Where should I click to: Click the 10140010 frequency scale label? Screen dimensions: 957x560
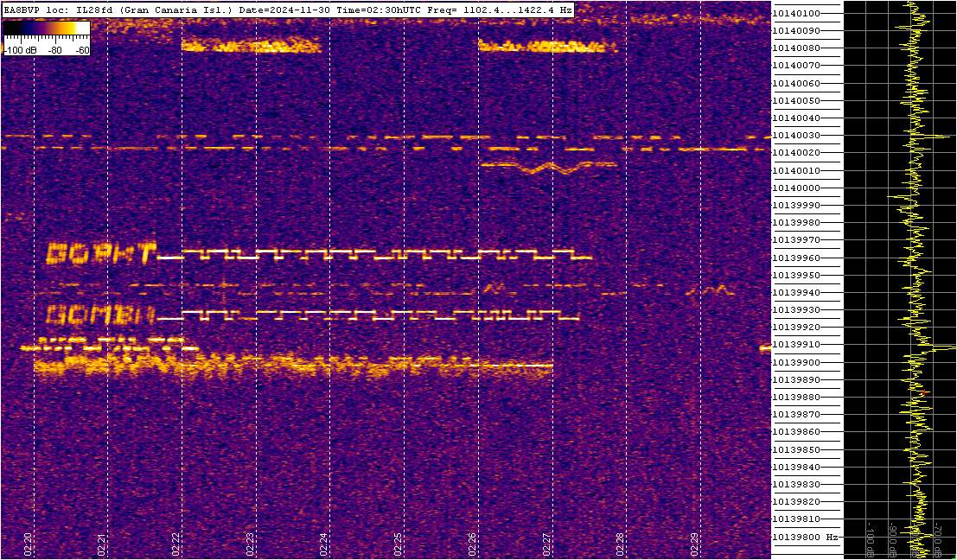coord(796,170)
